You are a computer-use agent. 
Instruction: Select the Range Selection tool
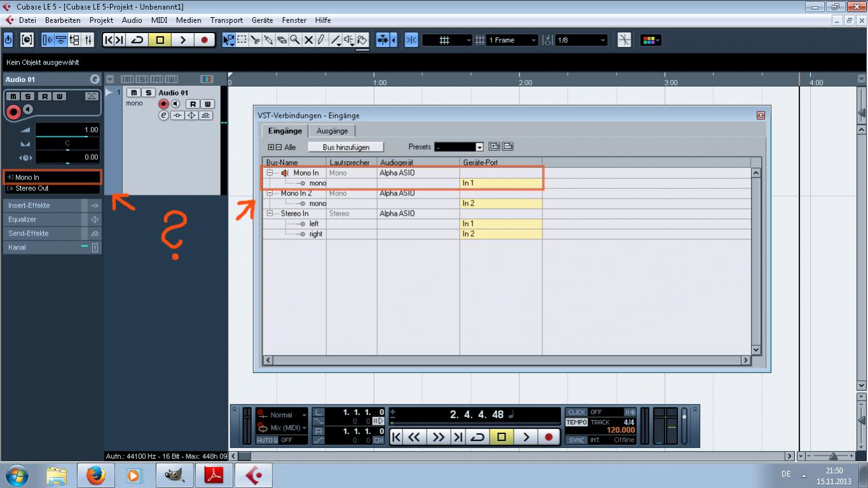tap(242, 40)
